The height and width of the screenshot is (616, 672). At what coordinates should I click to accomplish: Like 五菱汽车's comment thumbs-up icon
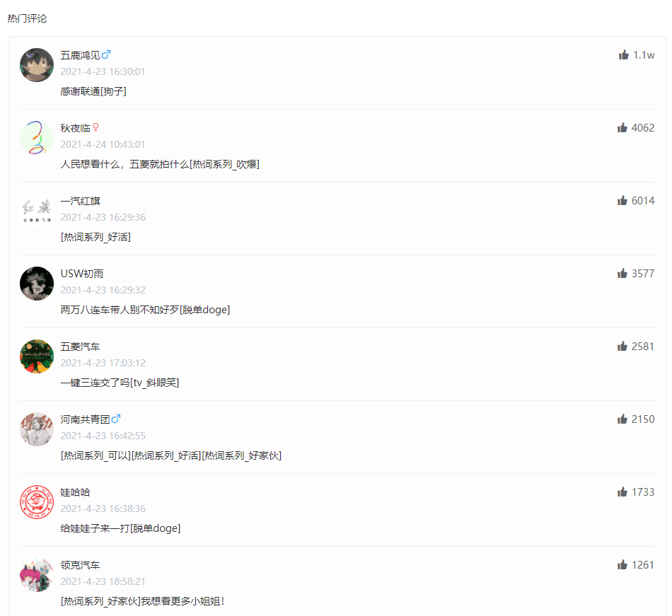622,346
